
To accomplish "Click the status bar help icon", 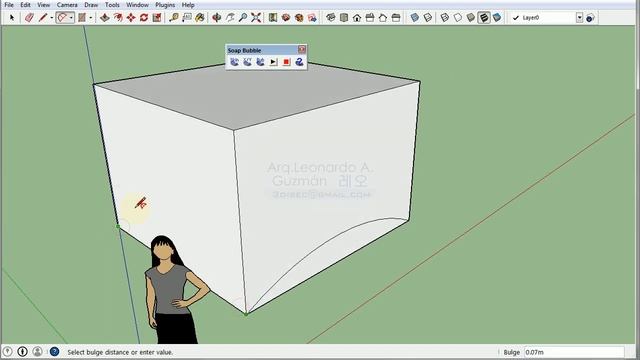I will coord(54,351).
